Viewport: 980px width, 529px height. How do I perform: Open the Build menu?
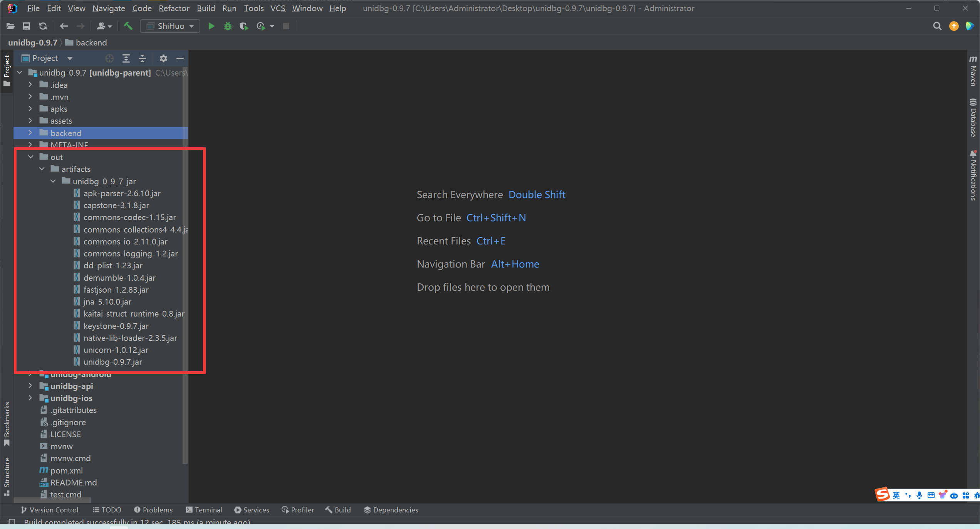[x=206, y=8]
